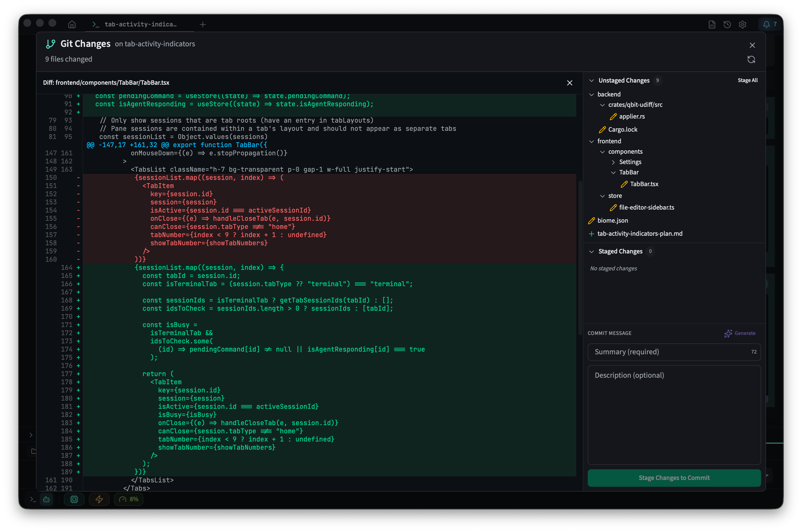Image resolution: width=802 pixels, height=532 pixels.
Task: Open applier.rs diff
Action: (632, 116)
